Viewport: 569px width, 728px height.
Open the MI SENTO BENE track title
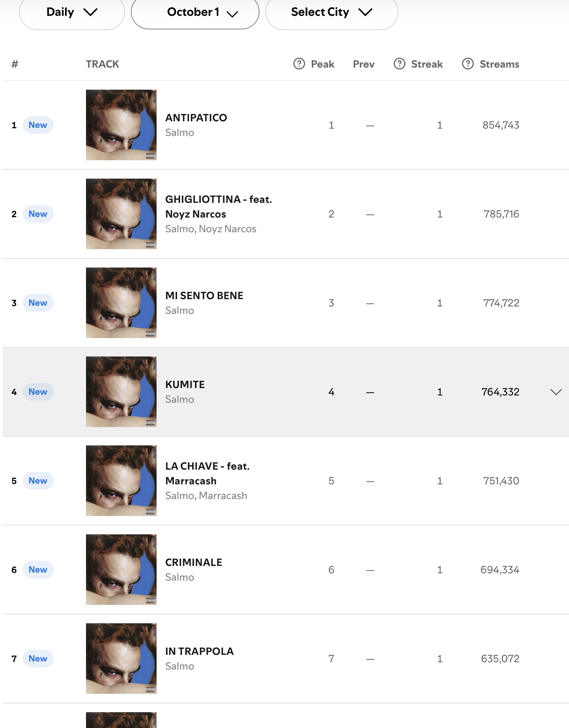click(204, 295)
